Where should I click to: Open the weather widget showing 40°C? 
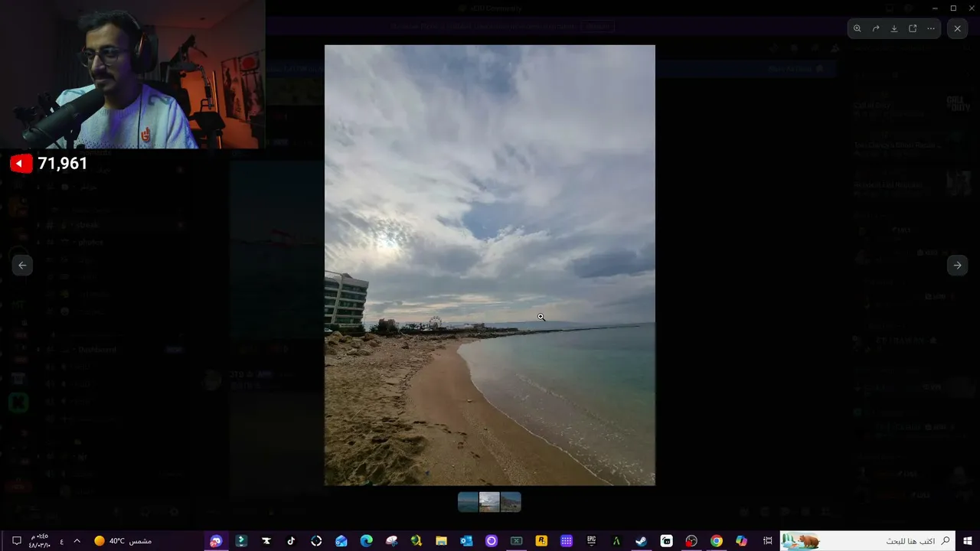pyautogui.click(x=122, y=541)
